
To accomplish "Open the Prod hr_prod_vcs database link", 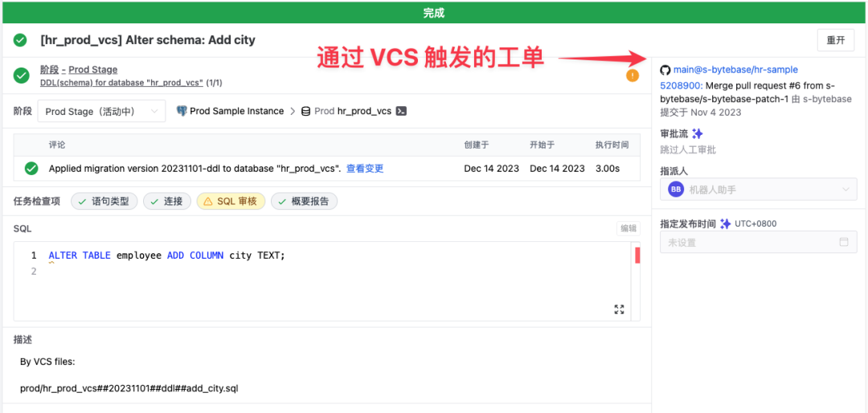I will (353, 111).
